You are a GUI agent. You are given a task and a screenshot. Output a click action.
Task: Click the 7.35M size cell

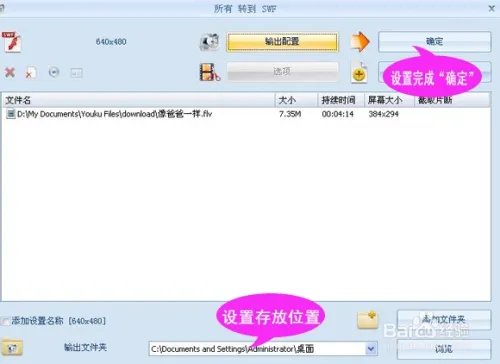click(x=290, y=114)
